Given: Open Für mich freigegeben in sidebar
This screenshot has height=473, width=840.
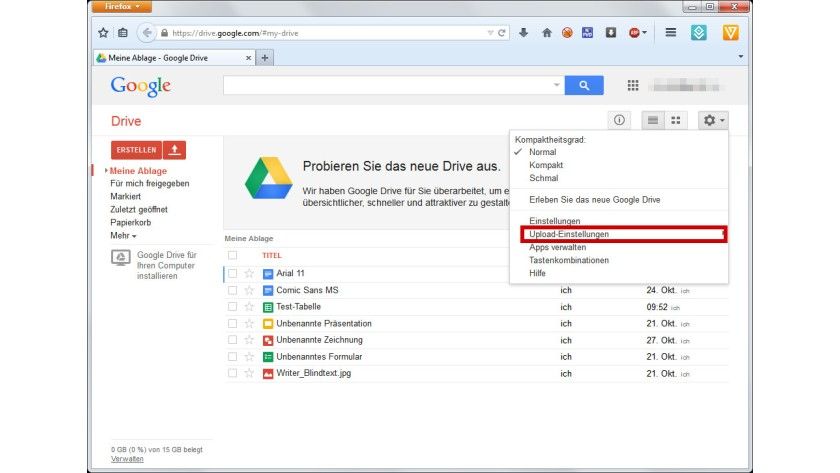Looking at the screenshot, I should pos(149,184).
